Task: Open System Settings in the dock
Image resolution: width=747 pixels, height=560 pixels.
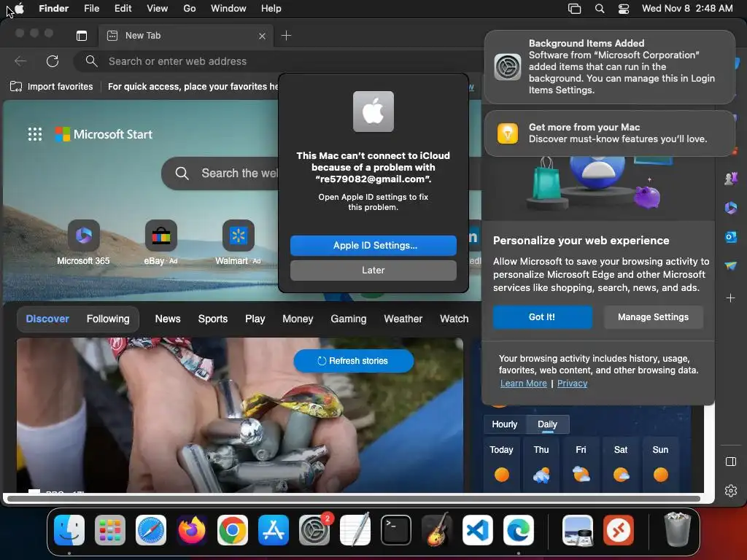Action: coord(314,530)
